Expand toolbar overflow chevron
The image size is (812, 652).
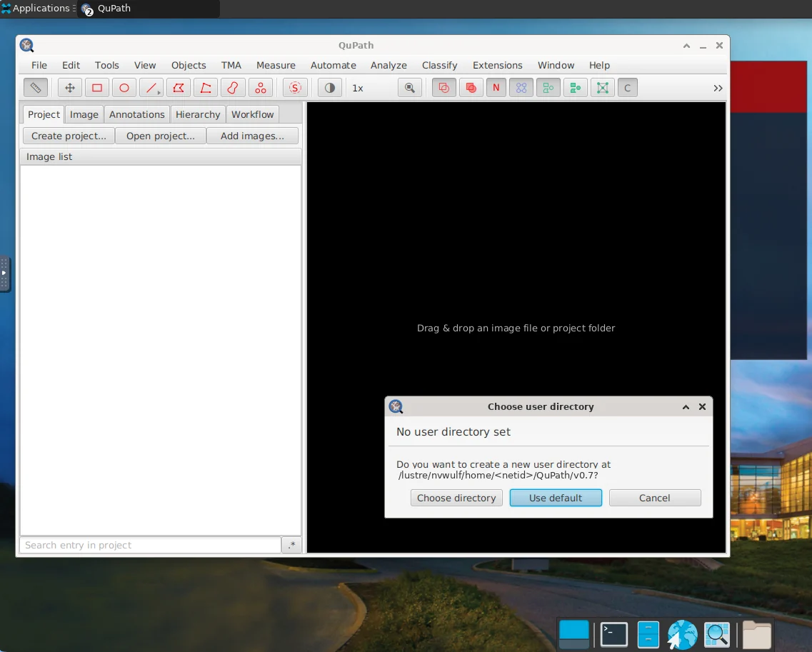pyautogui.click(x=718, y=88)
